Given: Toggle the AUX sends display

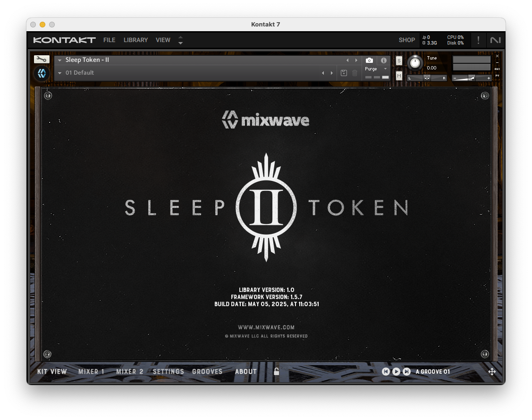Looking at the screenshot, I should [x=498, y=69].
